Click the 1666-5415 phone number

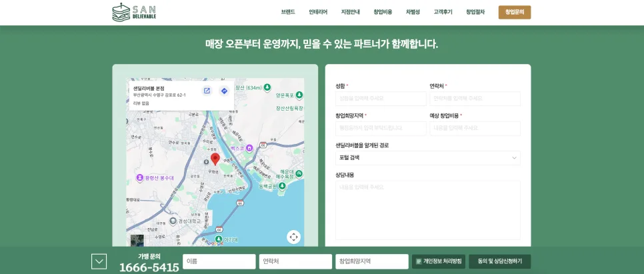pos(149,267)
